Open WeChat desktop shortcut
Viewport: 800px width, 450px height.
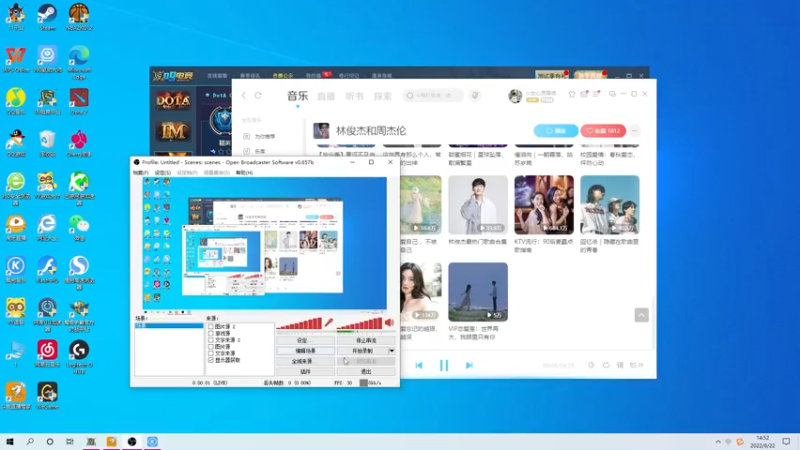[x=79, y=227]
